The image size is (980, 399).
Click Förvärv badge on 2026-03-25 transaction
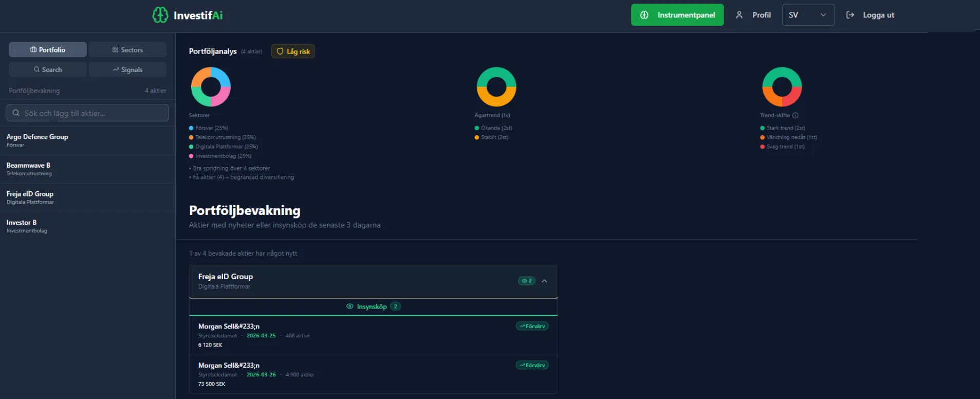(x=532, y=326)
